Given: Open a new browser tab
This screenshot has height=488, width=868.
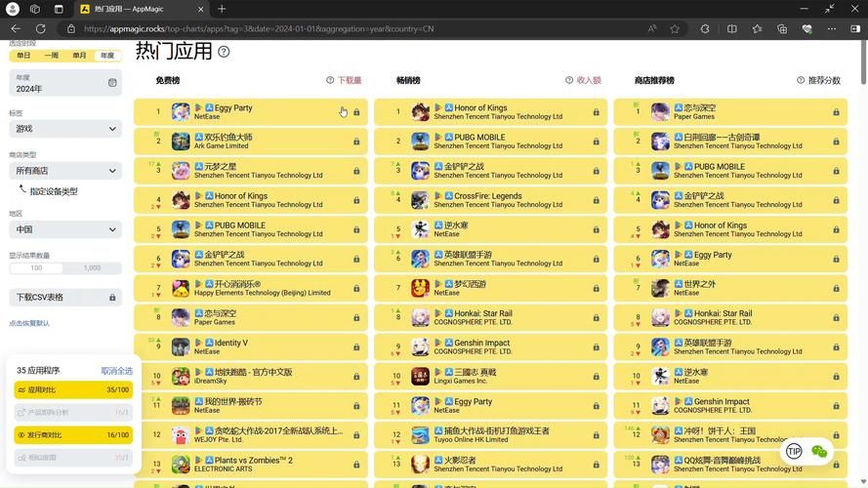Looking at the screenshot, I should coord(222,9).
